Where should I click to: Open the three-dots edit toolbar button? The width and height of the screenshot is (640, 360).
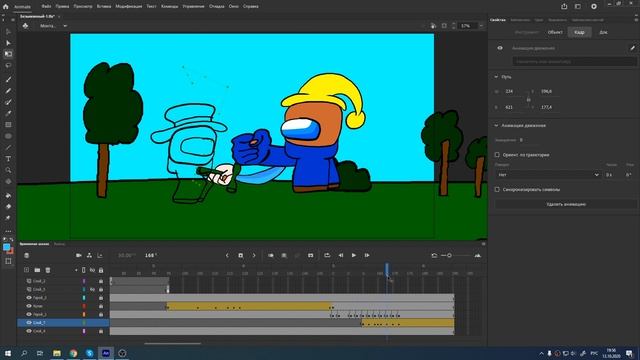pos(8,231)
